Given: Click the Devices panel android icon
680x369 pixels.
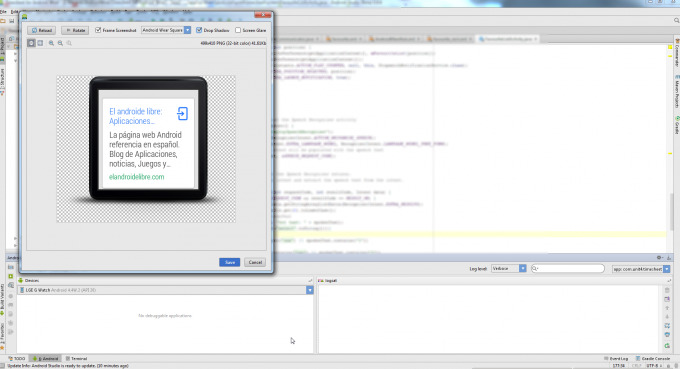Looking at the screenshot, I should [x=20, y=281].
